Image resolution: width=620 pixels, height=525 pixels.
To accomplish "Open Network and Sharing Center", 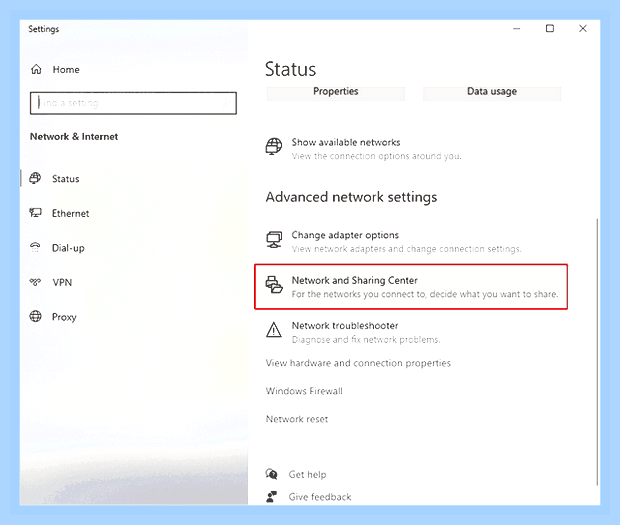I will [412, 287].
